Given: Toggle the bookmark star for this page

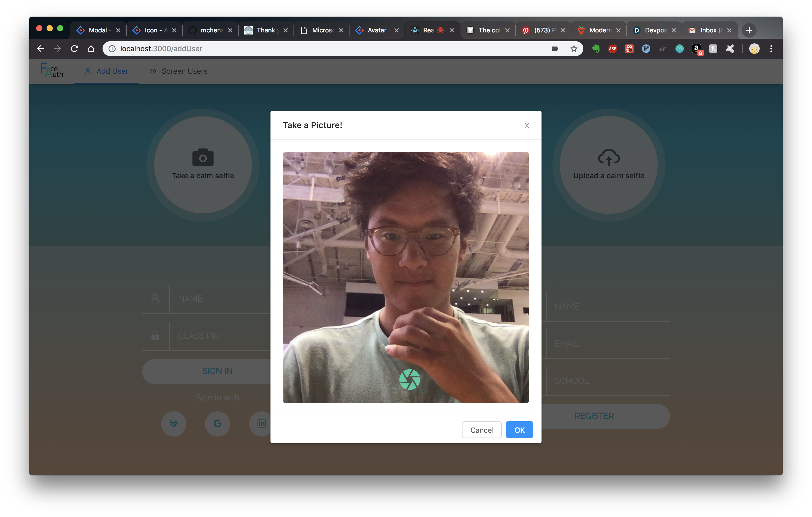Looking at the screenshot, I should [574, 49].
